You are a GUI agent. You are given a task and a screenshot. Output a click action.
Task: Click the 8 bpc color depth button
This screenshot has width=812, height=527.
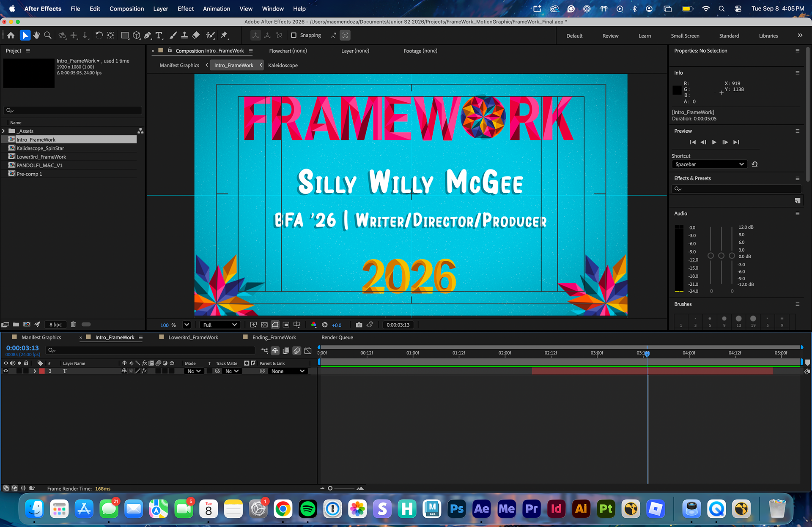point(55,325)
